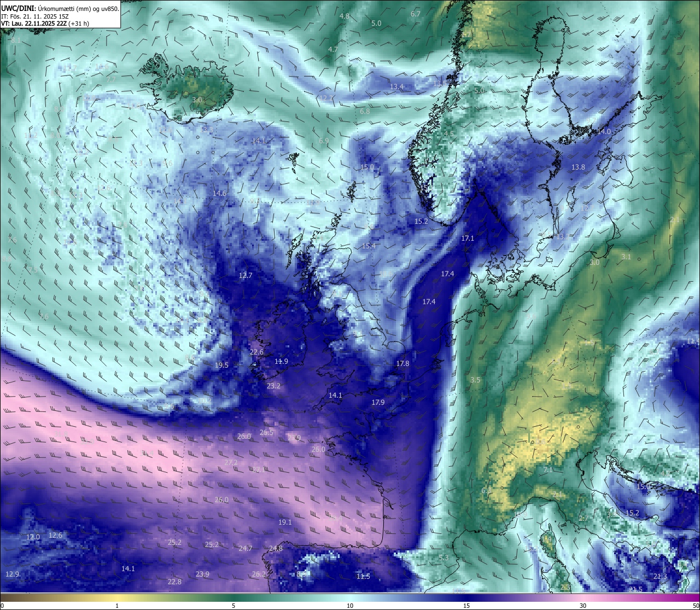Click the value 12.9 in the bottom-left corner
The width and height of the screenshot is (700, 610).
click(13, 574)
